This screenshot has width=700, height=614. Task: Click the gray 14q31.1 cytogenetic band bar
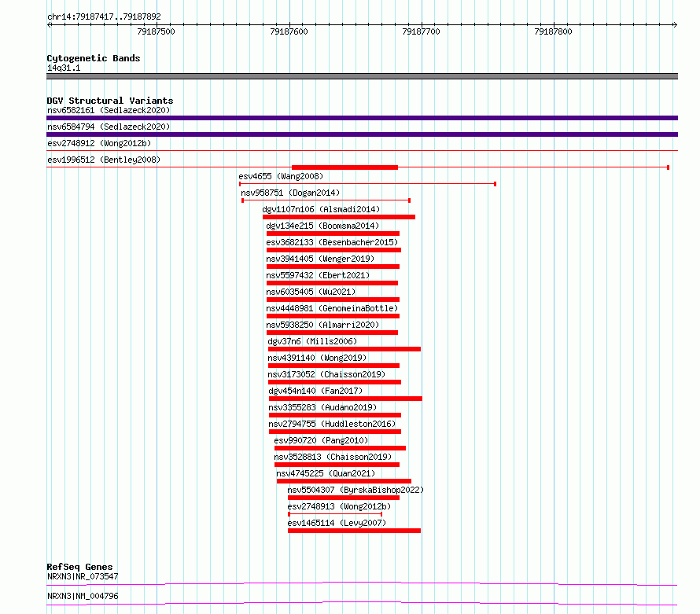pyautogui.click(x=362, y=76)
